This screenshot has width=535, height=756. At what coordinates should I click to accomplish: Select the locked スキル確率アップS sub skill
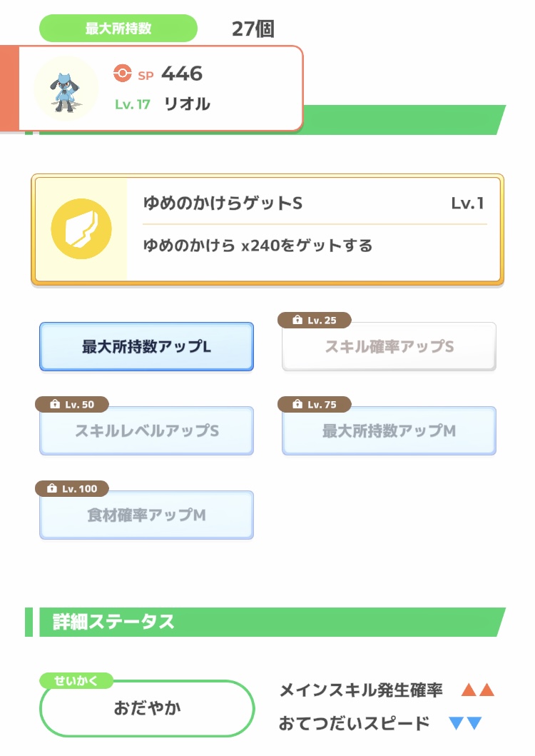tap(389, 348)
